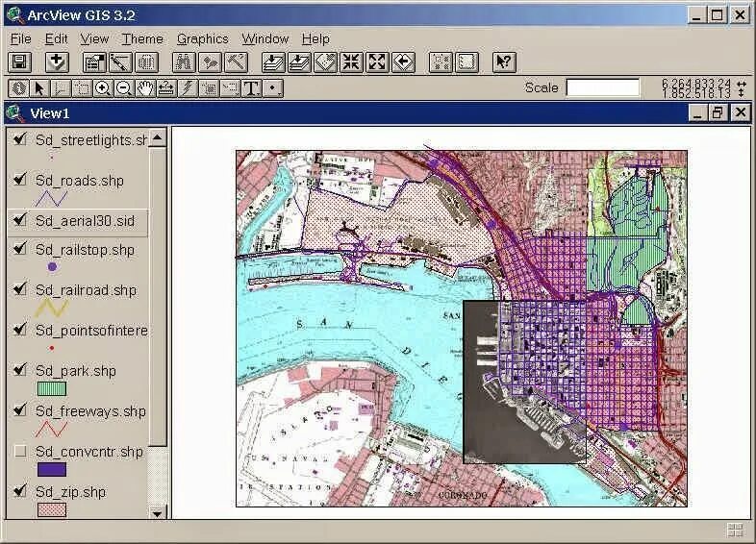
Task: Click the legend scrollbar down arrow
Action: (x=157, y=513)
